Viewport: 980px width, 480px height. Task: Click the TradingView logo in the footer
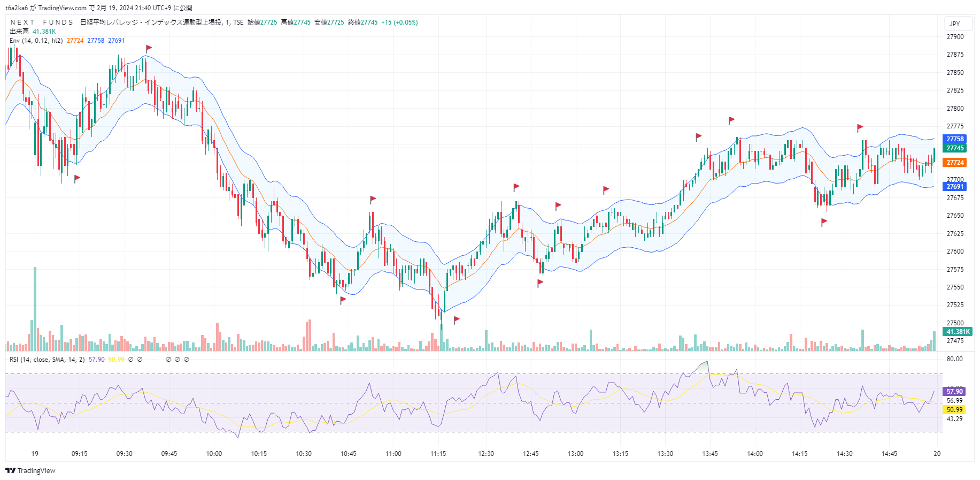pyautogui.click(x=30, y=470)
